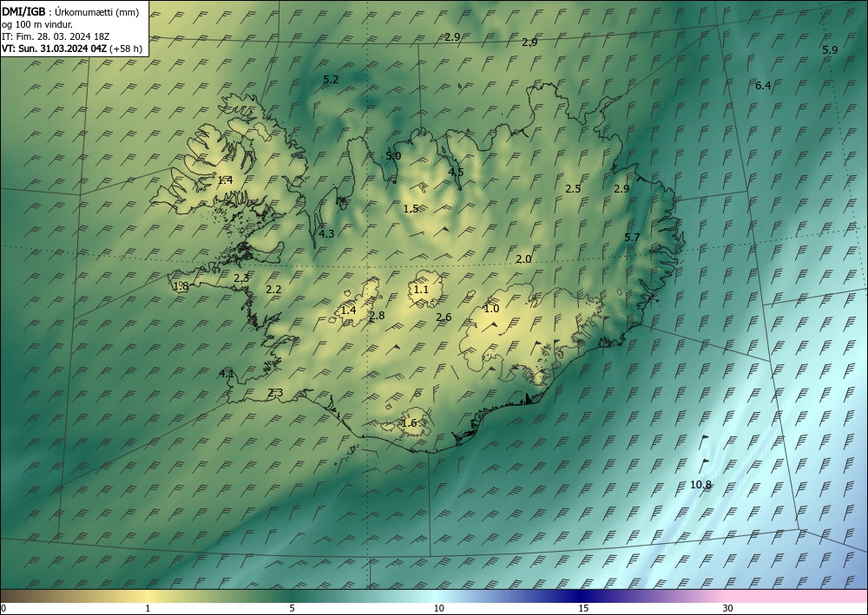The width and height of the screenshot is (868, 615).
Task: Click the 2.5 value label
Action: [x=573, y=188]
